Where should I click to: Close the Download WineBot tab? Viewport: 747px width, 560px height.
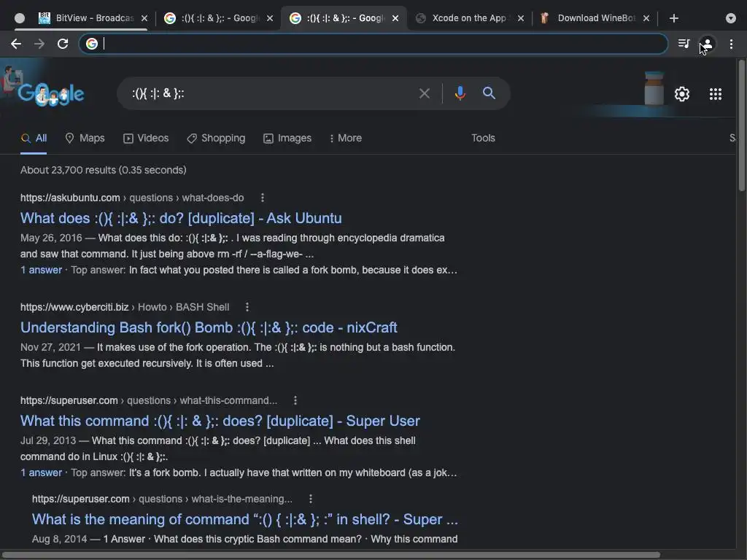(x=646, y=18)
